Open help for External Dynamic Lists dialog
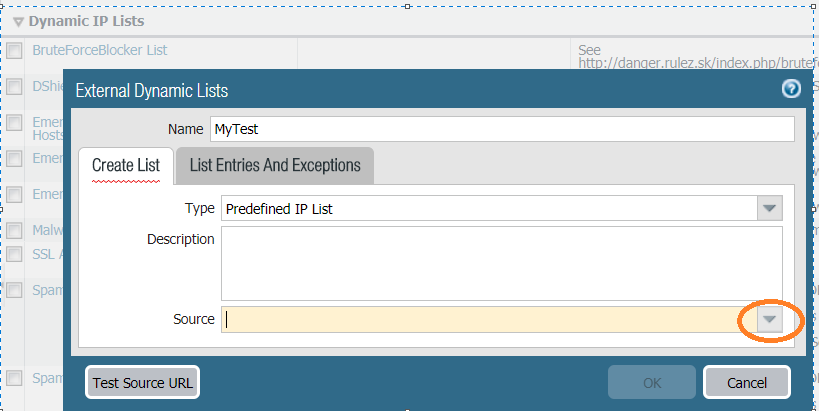The image size is (819, 411). tap(791, 89)
